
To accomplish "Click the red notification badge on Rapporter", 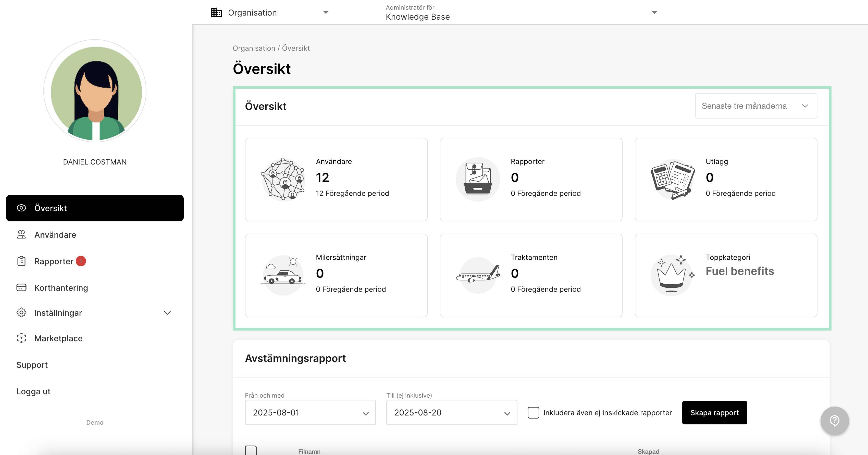I will 81,261.
